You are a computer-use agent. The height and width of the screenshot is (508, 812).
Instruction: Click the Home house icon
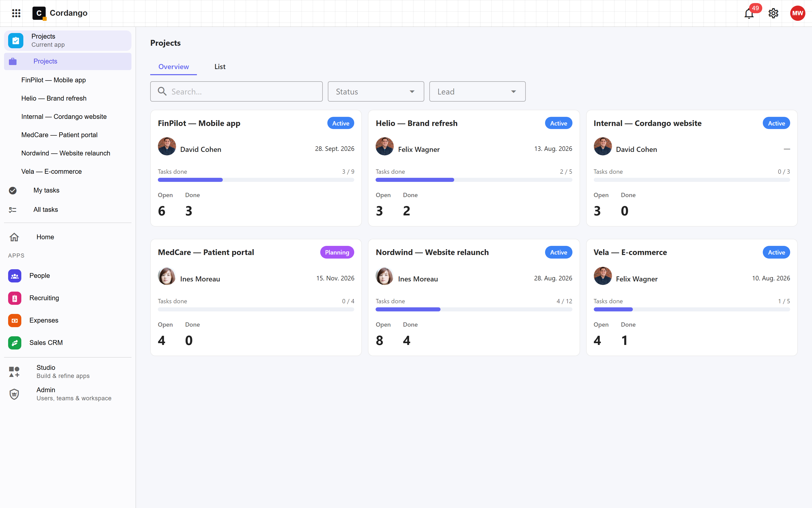click(14, 237)
